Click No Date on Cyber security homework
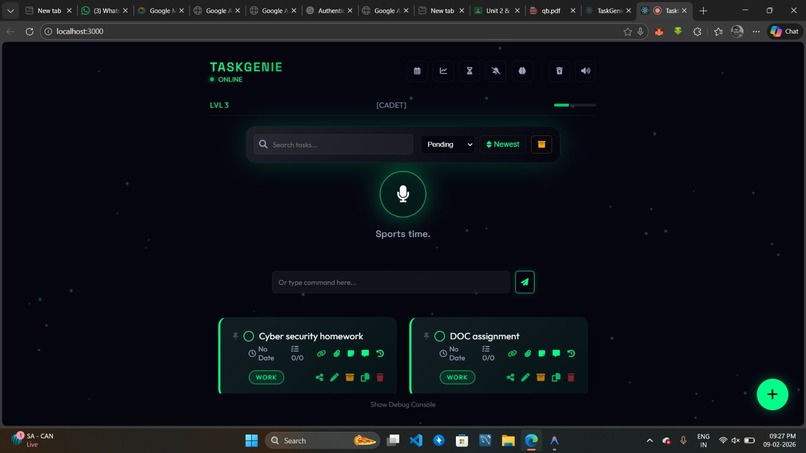Viewport: 806px width, 453px height. (261, 354)
